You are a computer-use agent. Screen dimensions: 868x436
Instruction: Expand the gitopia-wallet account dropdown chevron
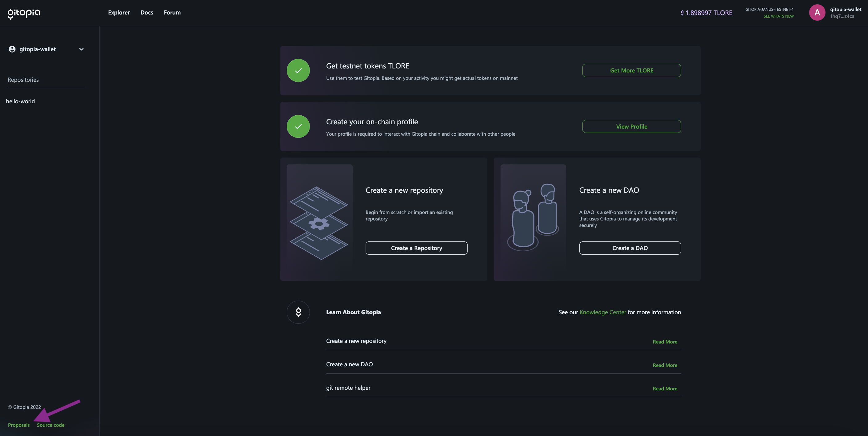(x=81, y=49)
